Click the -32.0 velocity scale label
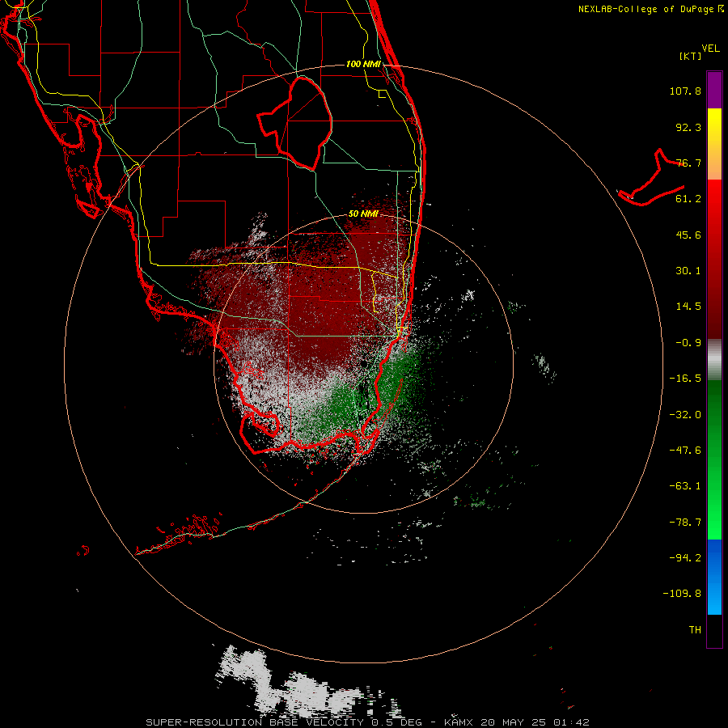 [685, 415]
